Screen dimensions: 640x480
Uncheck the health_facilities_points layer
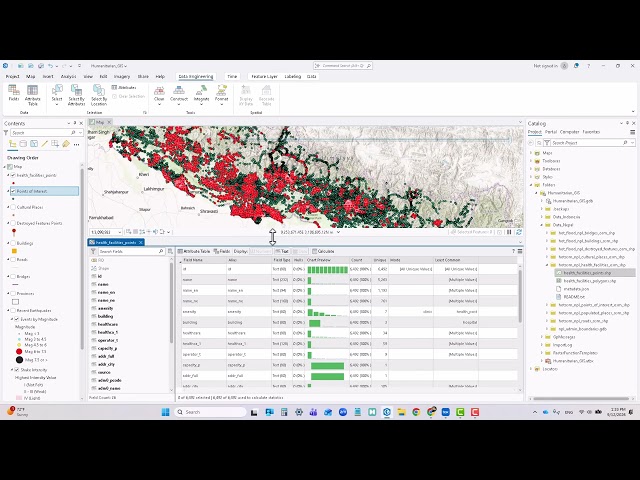coord(13,175)
